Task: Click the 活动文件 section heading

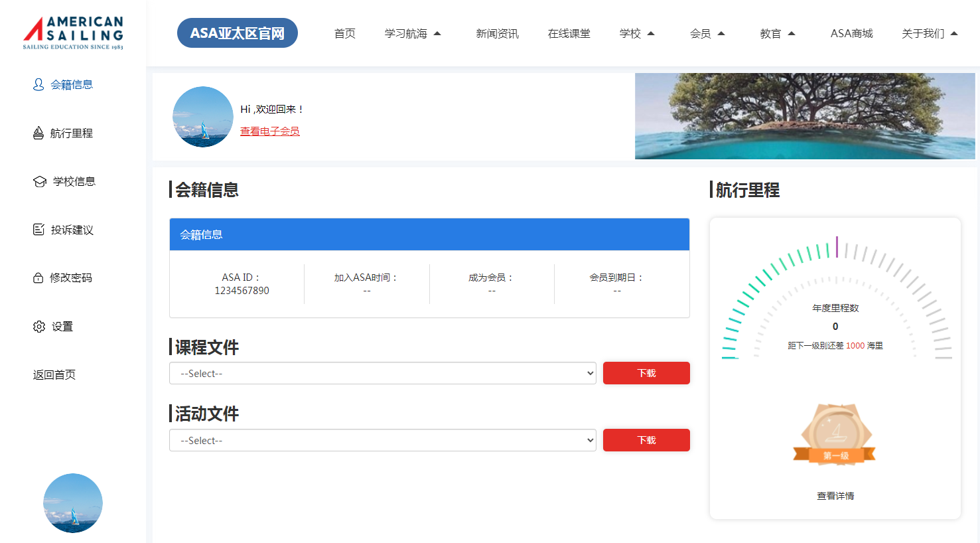Action: (206, 414)
